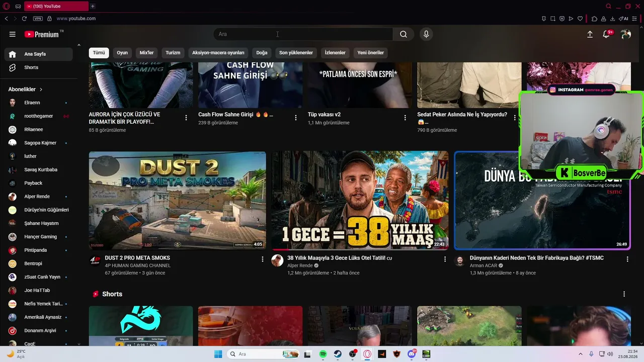This screenshot has width=644, height=362.
Task: Select the İzlenenler filter chip
Action: click(x=335, y=53)
